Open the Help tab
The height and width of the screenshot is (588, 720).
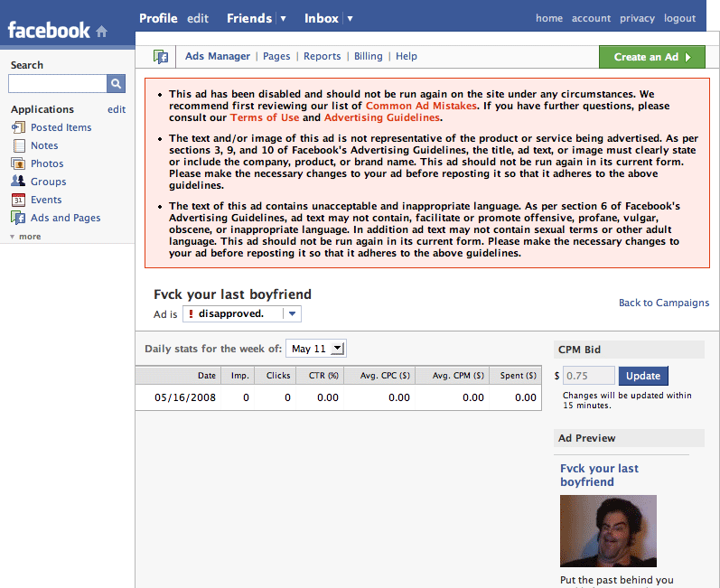(x=407, y=56)
